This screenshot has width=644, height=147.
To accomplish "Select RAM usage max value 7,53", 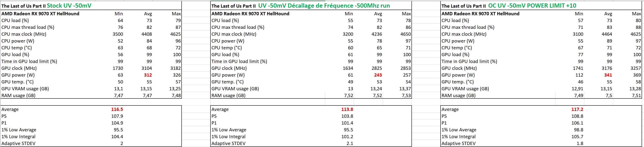I will coord(406,95).
